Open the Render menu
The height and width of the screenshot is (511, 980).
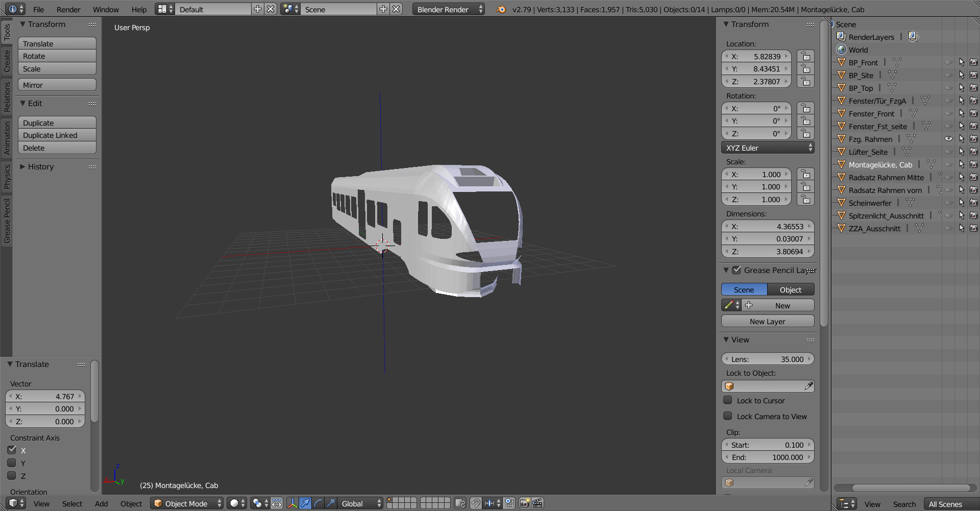click(x=68, y=9)
